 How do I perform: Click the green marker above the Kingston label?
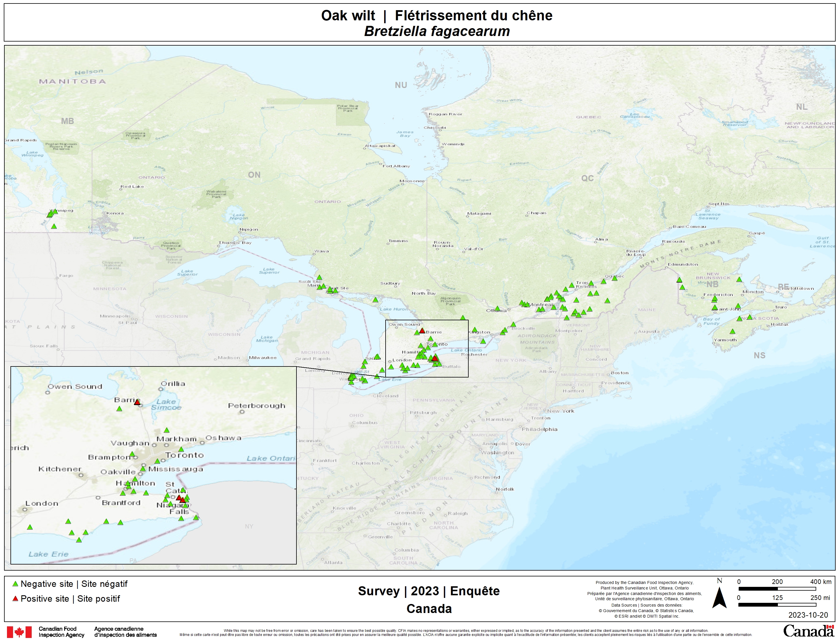pyautogui.click(x=475, y=330)
